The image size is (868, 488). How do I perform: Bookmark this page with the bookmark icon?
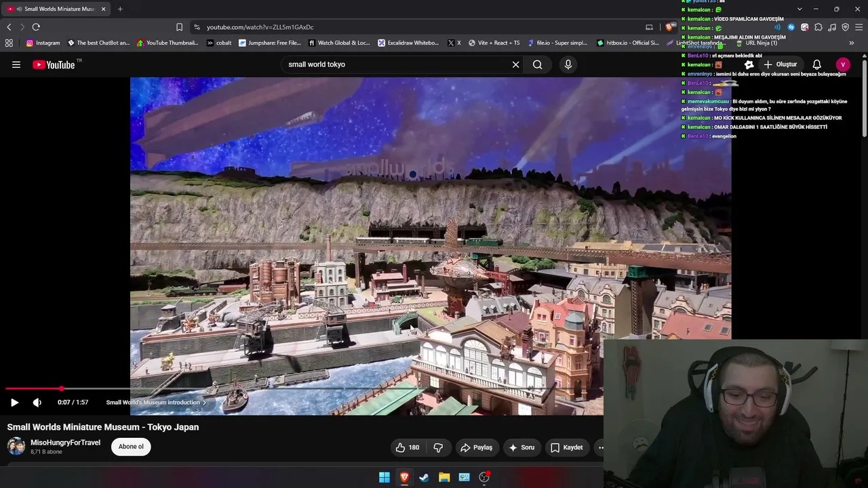click(x=179, y=27)
